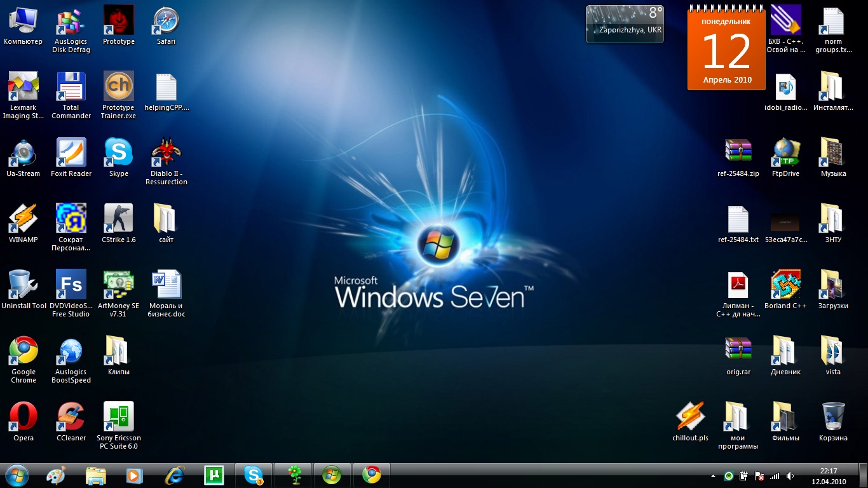Launch the Safari browser shortcut
The width and height of the screenshot is (868, 488).
(x=166, y=25)
